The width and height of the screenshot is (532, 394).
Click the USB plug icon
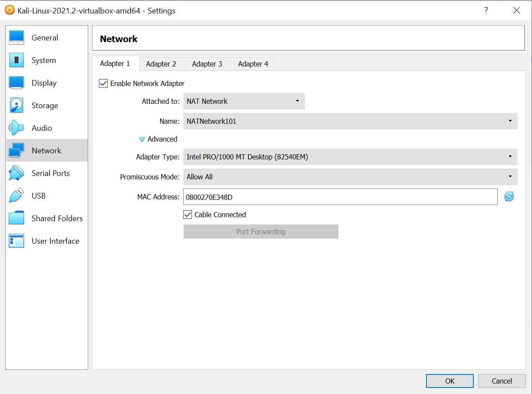17,196
